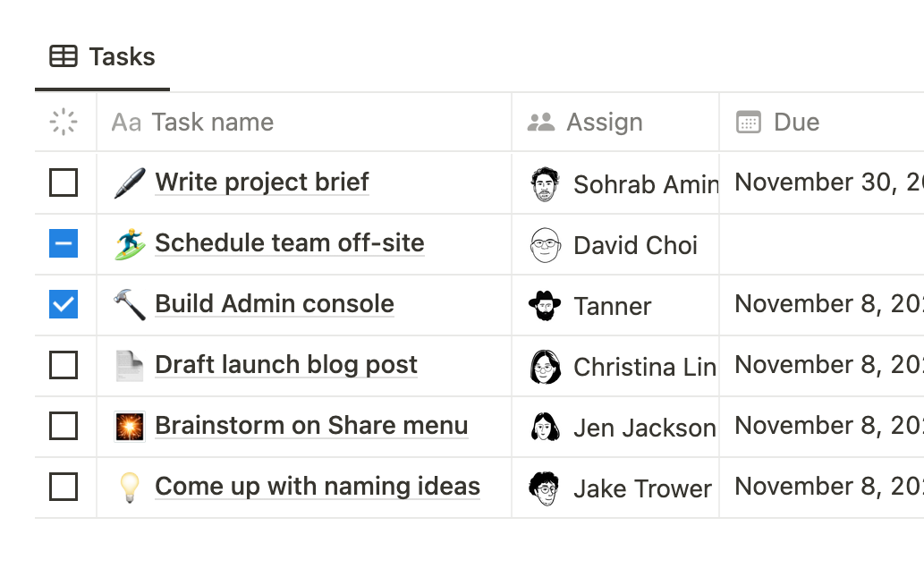
Task: Open the Task name column header menu
Action: 212,123
